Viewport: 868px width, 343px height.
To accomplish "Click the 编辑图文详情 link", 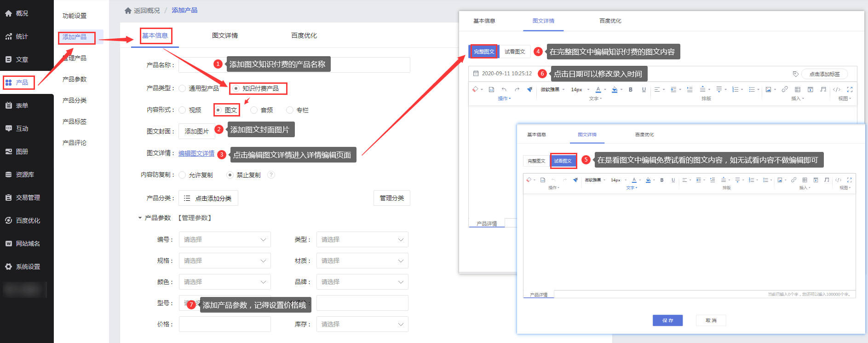I will [x=196, y=153].
